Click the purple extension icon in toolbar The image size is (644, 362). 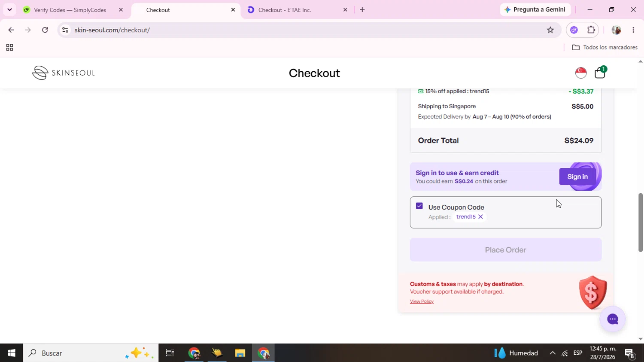pos(574,30)
